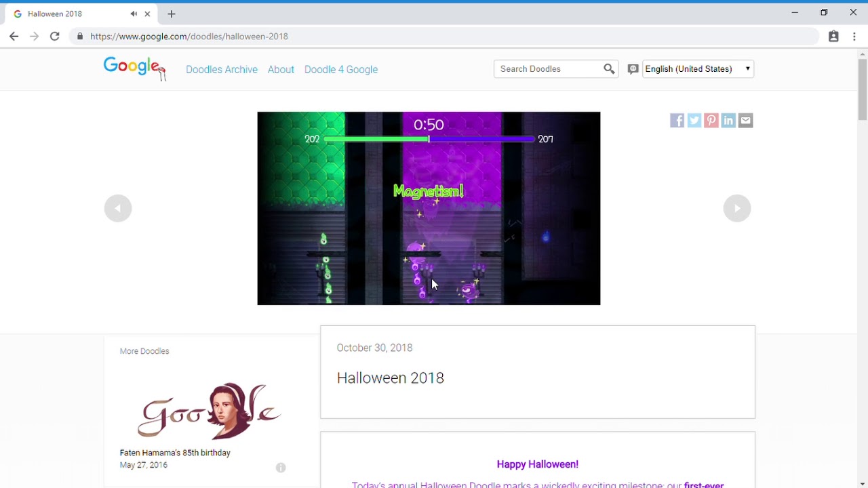Click the language feedback icon
This screenshot has width=868, height=488.
click(x=633, y=69)
